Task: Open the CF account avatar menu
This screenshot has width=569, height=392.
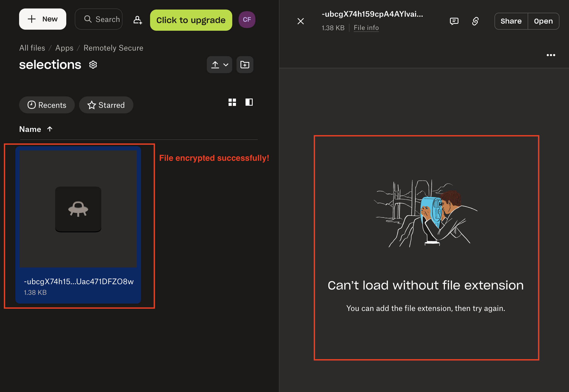Action: tap(247, 19)
